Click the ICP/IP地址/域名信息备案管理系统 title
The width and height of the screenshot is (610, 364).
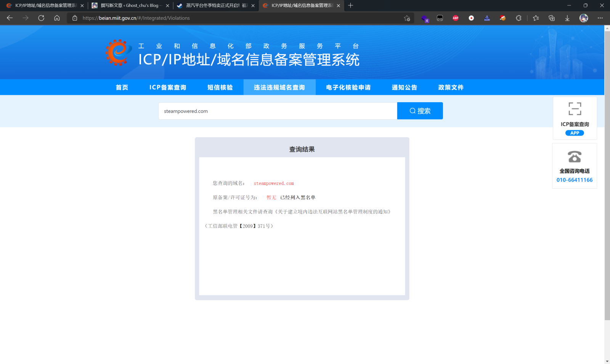(x=249, y=60)
